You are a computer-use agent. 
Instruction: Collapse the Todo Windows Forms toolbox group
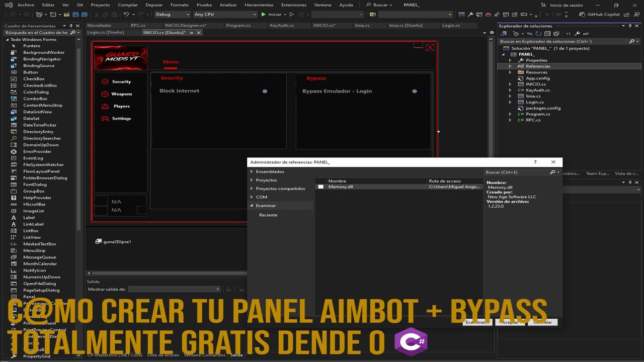click(x=7, y=39)
